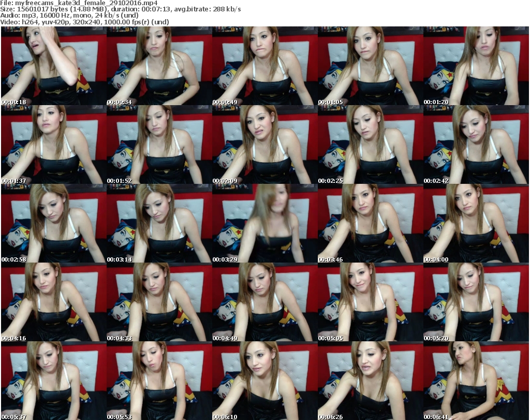Select the frame stamped 00:01:20
The height and width of the screenshot is (420, 530).
(476, 66)
